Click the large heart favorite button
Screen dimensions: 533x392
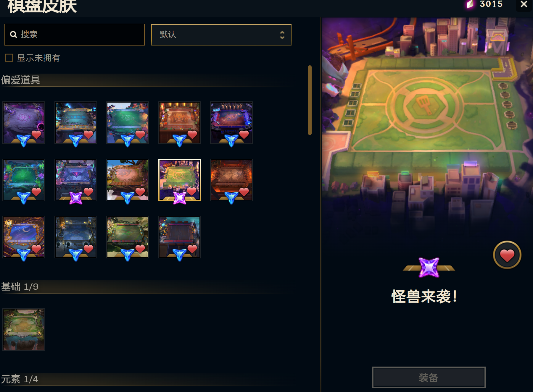(507, 255)
